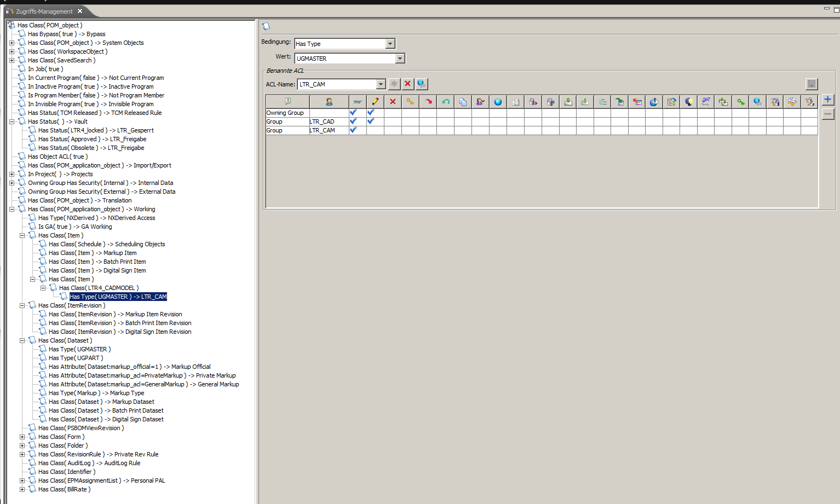Click the green key privilege column icon
The width and height of the screenshot is (840, 504).
pos(741,102)
